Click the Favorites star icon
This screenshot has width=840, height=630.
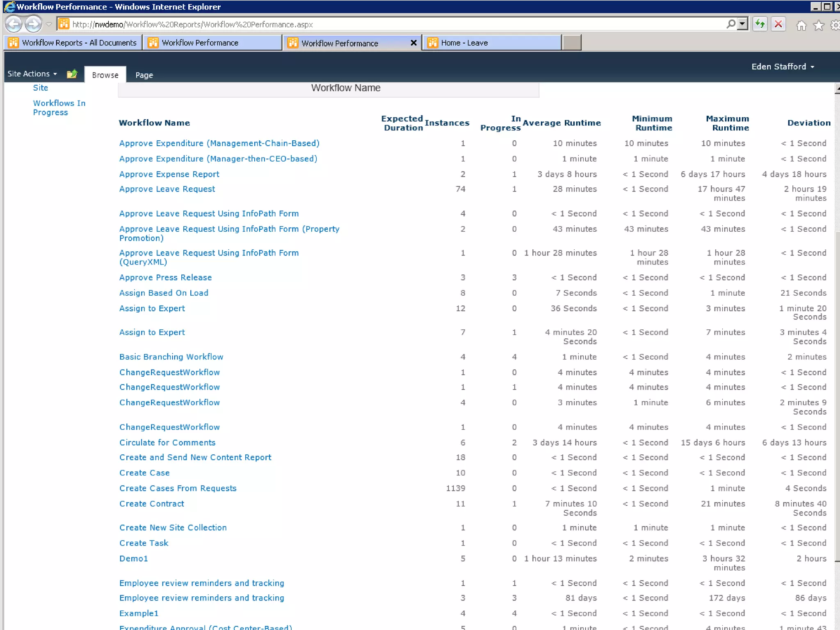point(819,26)
